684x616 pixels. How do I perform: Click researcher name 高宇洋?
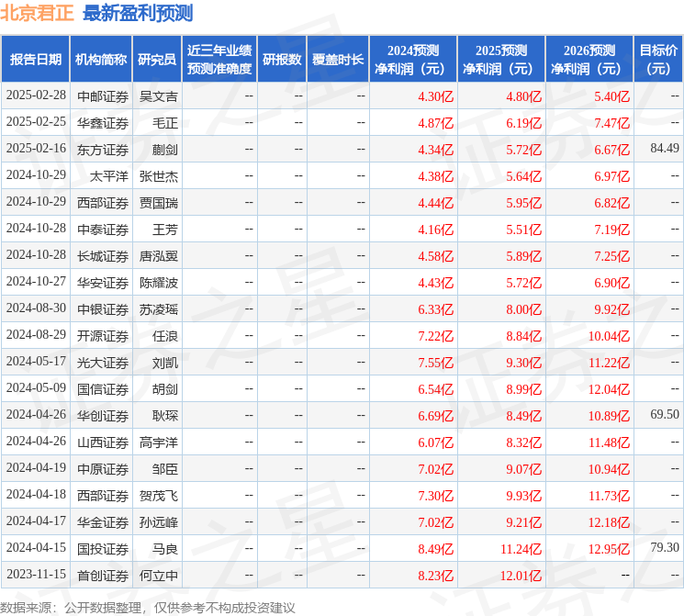point(159,442)
